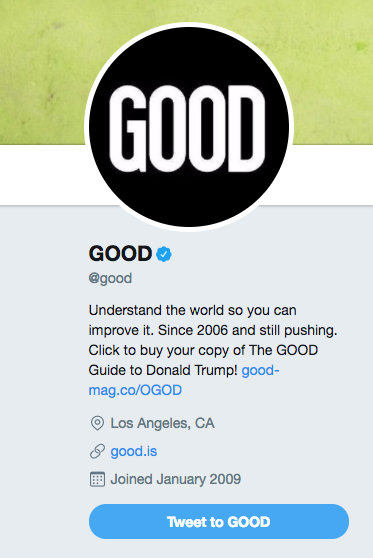Click the location pin icon
The image size is (373, 558).
(97, 423)
